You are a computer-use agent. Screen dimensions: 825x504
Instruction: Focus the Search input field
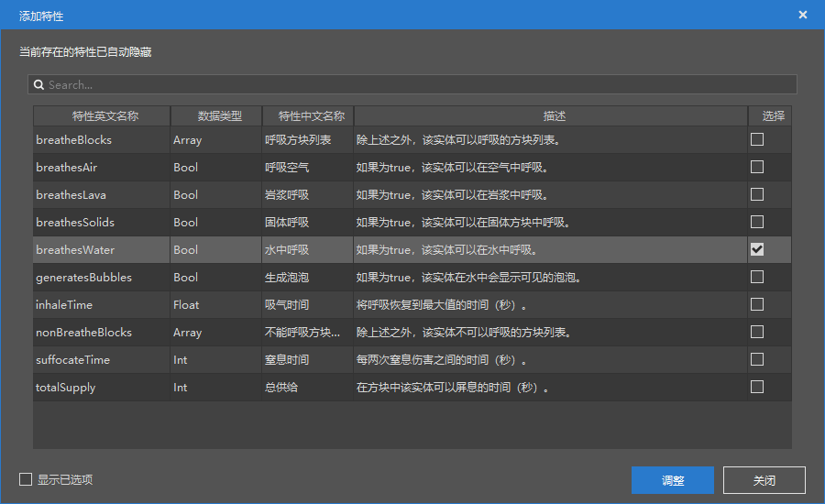click(412, 84)
